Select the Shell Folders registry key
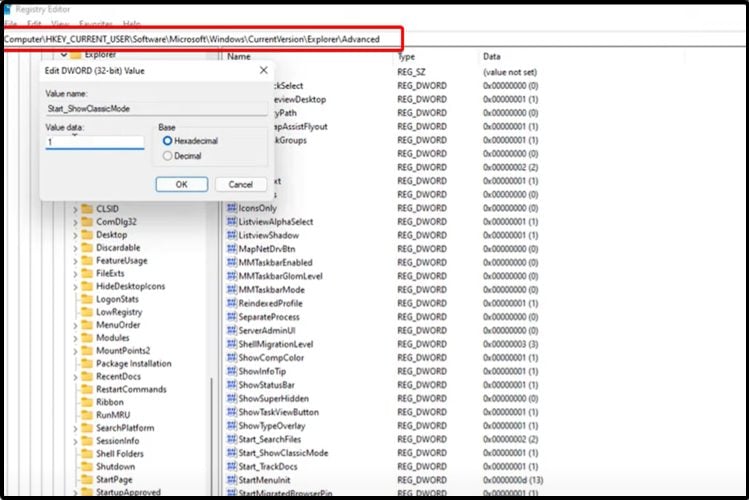749x500 pixels. point(119,454)
